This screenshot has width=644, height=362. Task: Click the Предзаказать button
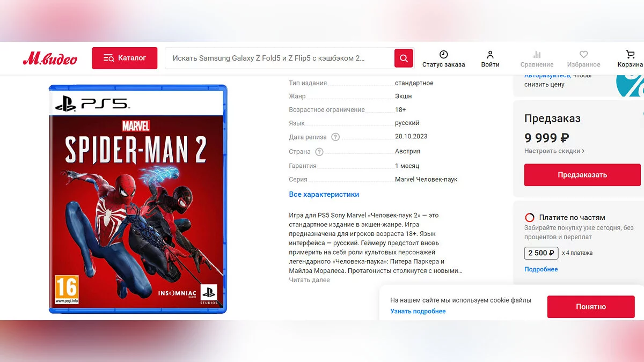[582, 175]
